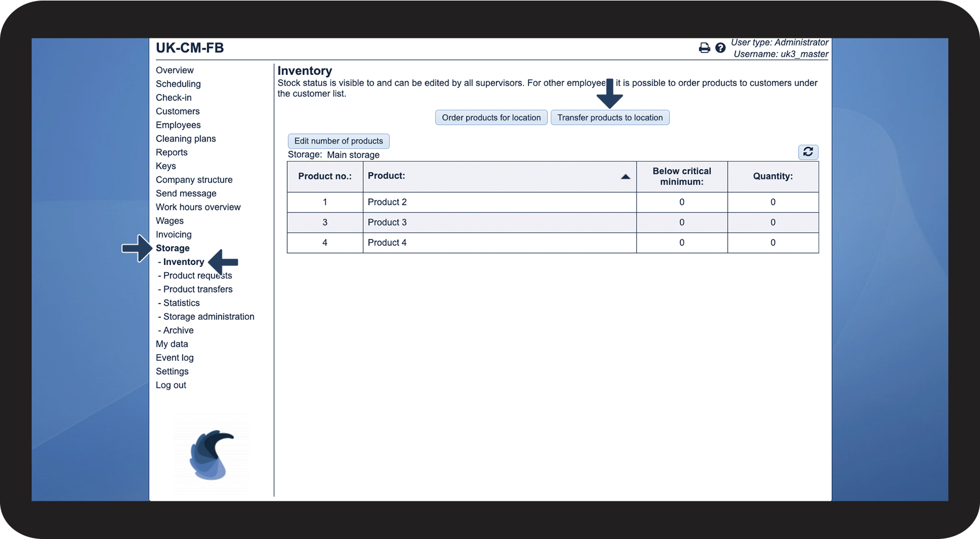This screenshot has height=539, width=980.
Task: Click product number 4 cell
Action: [325, 243]
